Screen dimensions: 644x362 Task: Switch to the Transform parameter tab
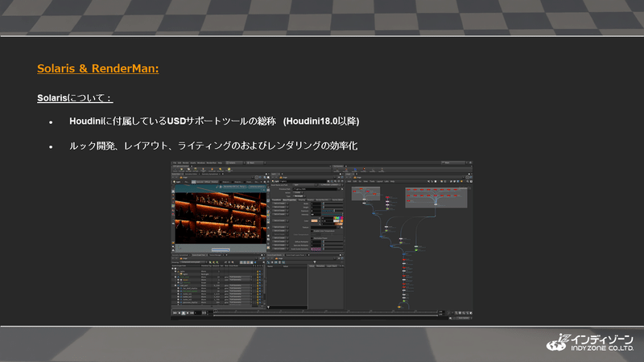point(277,200)
